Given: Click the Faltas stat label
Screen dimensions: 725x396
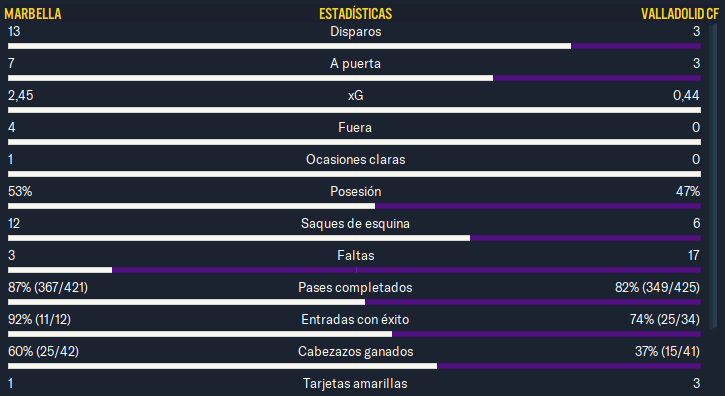Looking at the screenshot, I should tap(356, 255).
